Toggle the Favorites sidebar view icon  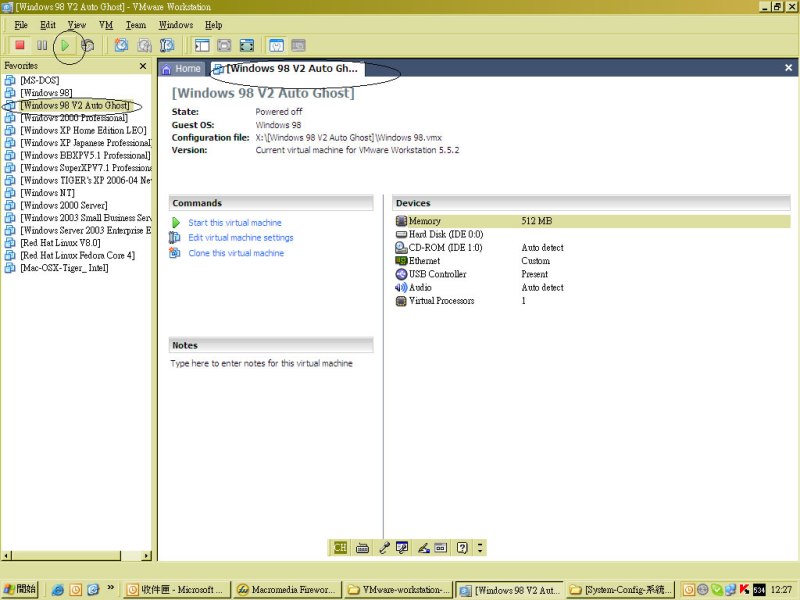pos(202,45)
